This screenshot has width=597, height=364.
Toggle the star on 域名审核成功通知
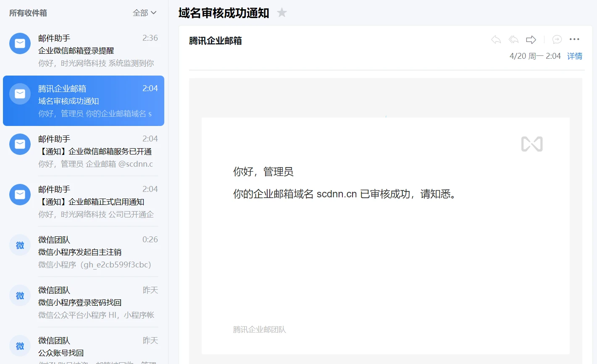pyautogui.click(x=281, y=12)
